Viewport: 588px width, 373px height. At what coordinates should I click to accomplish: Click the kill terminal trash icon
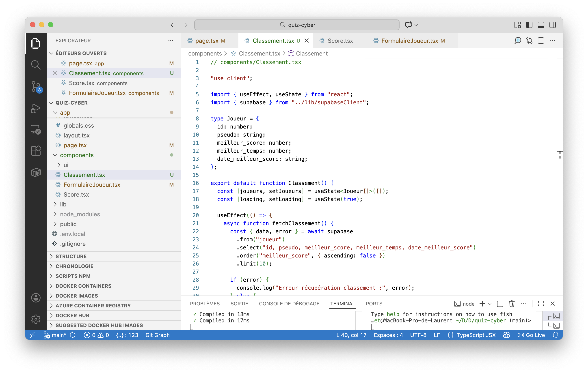tap(512, 304)
